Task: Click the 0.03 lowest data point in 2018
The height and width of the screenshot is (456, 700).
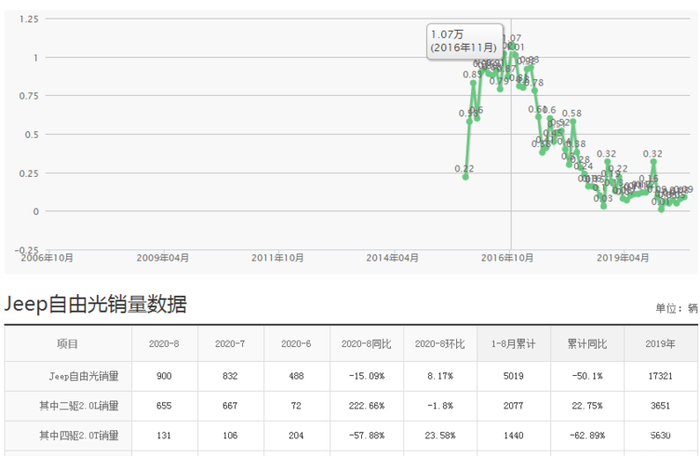Action: tap(604, 206)
